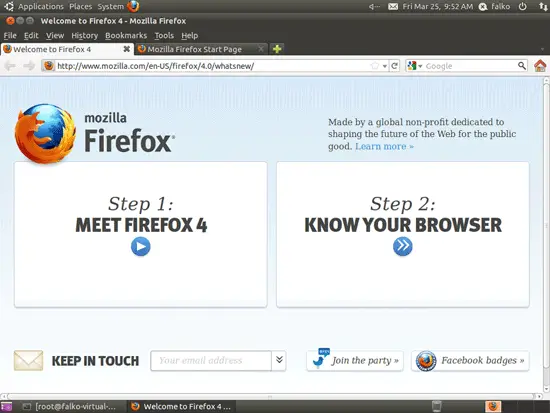Click the show desktop icon in bottom panel
The height and width of the screenshot is (413, 550).
tap(6, 407)
